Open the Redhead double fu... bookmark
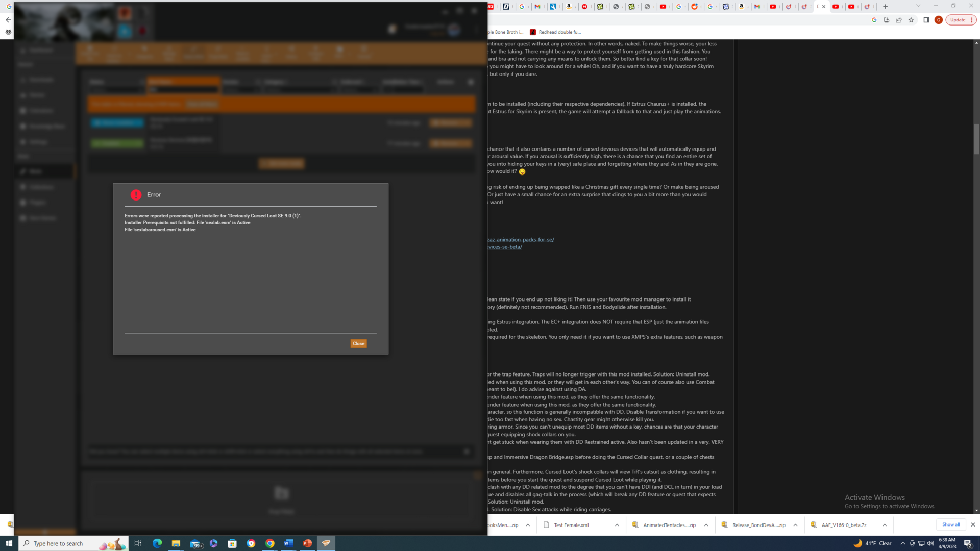 (x=555, y=32)
